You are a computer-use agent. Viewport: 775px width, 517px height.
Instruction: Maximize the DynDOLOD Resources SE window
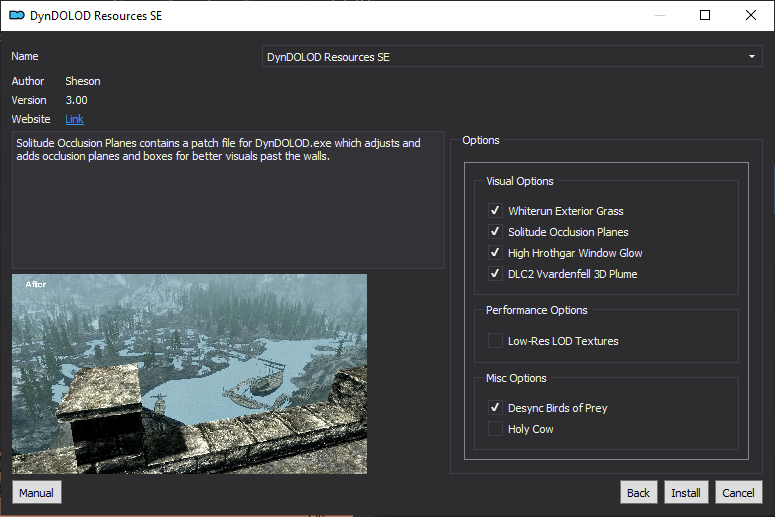(705, 15)
